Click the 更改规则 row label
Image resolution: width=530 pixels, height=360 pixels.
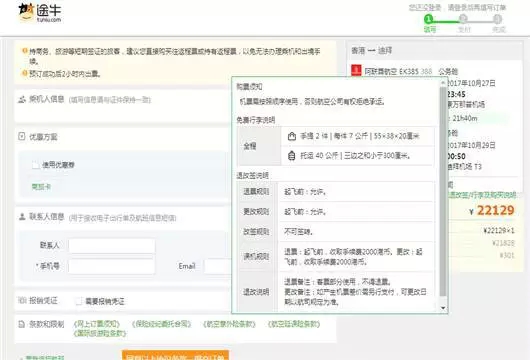click(x=256, y=212)
